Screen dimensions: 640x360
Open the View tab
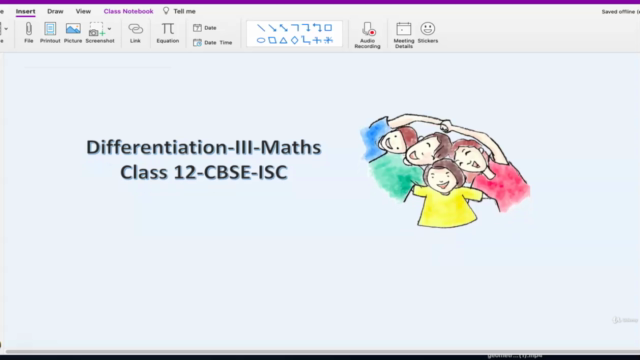click(x=83, y=11)
